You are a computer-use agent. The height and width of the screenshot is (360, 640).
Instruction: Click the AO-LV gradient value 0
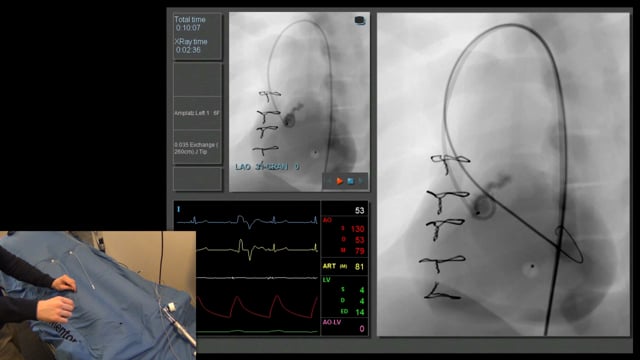point(362,329)
